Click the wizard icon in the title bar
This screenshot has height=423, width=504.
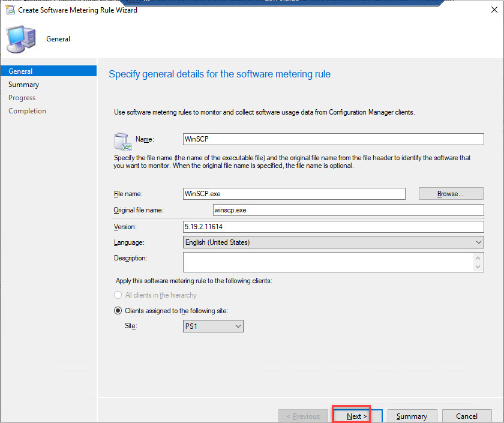[x=9, y=10]
